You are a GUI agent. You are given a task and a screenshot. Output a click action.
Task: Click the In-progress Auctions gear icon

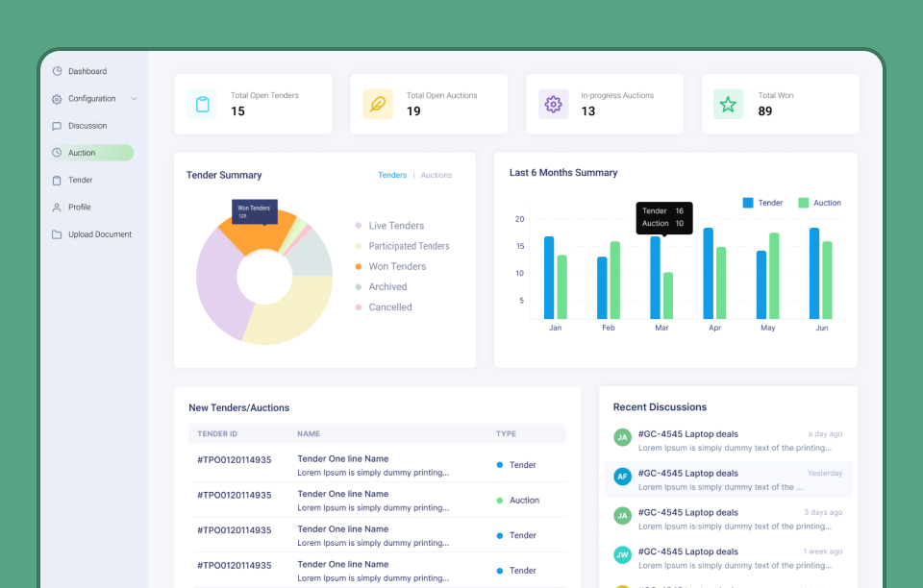(554, 104)
